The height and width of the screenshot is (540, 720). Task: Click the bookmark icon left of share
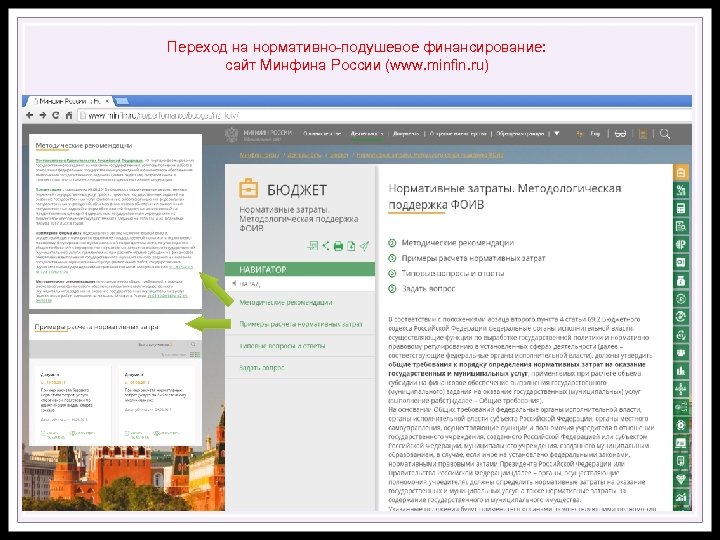point(313,246)
